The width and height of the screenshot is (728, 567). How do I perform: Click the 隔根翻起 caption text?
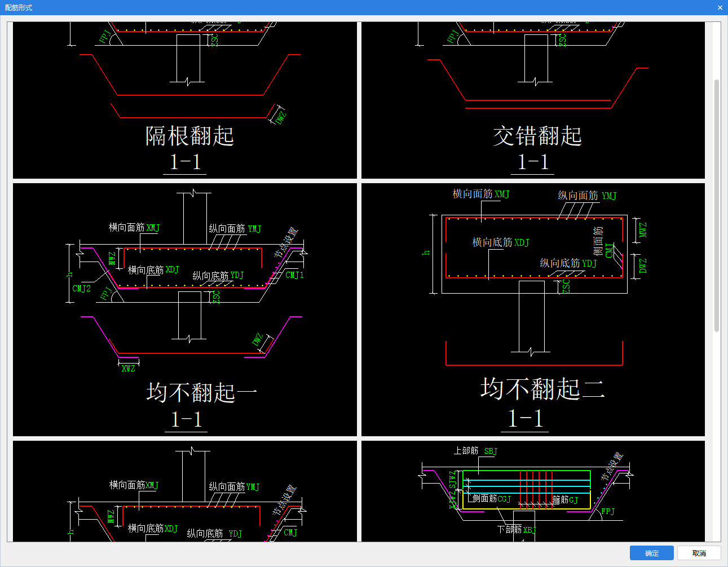[x=189, y=136]
